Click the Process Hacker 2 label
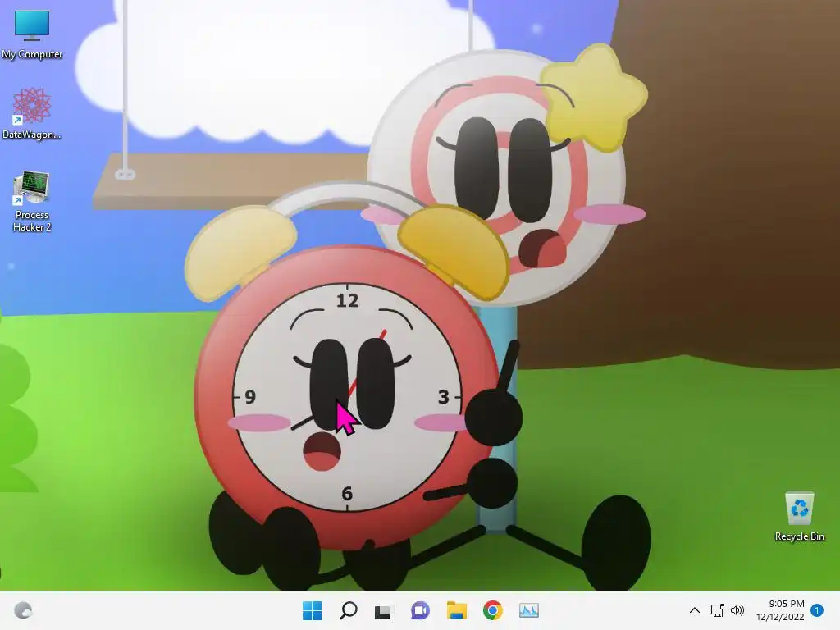 [x=32, y=221]
